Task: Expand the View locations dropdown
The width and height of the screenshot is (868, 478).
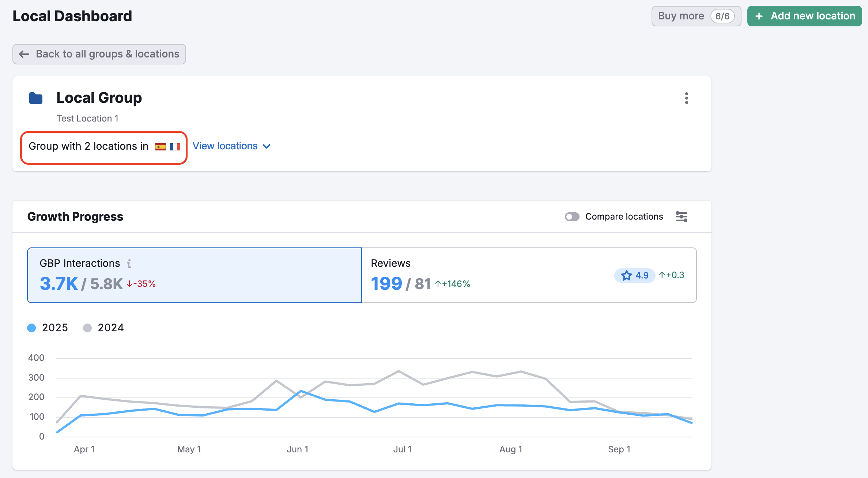Action: pos(225,146)
